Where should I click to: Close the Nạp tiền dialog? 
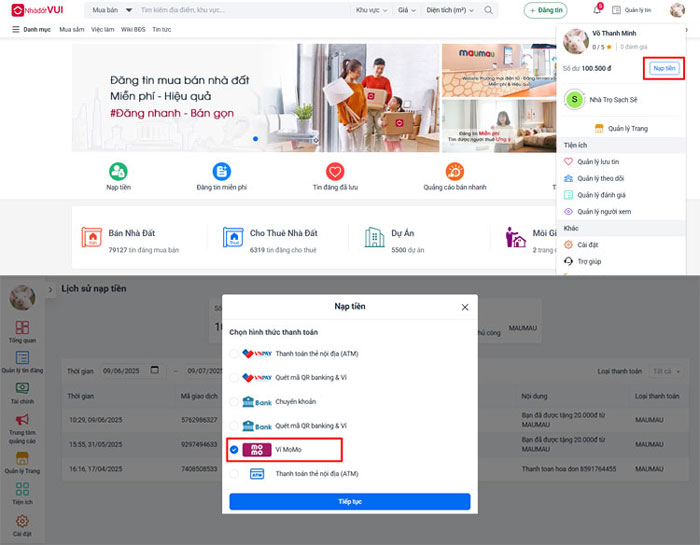coord(465,307)
